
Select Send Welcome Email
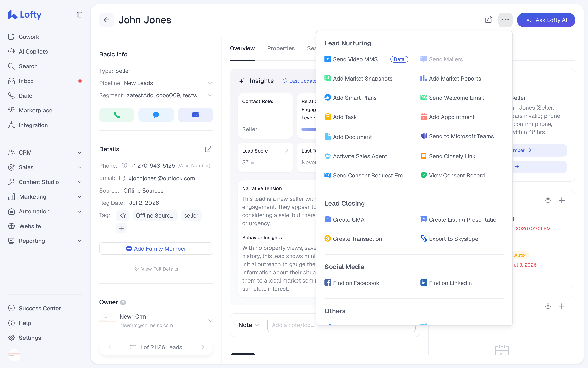pos(452,98)
